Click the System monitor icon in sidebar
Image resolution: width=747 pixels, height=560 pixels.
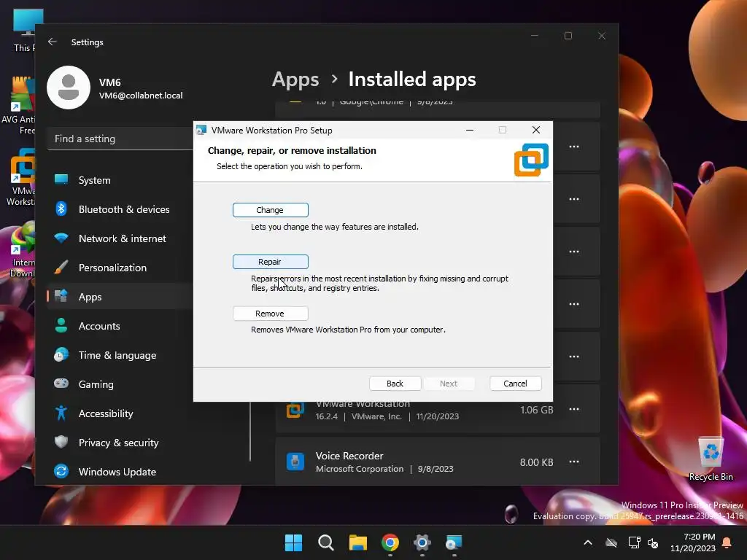pos(61,179)
